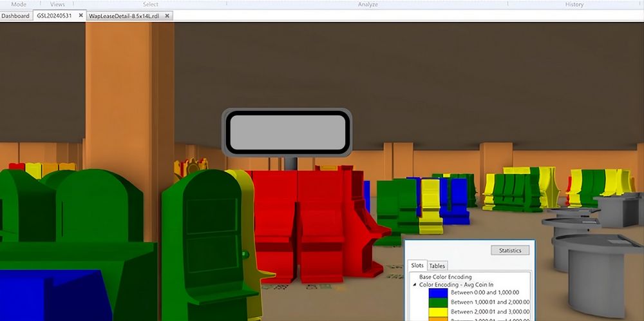The height and width of the screenshot is (321, 644).
Task: Close the GSL20240531 tab
Action: (x=80, y=15)
